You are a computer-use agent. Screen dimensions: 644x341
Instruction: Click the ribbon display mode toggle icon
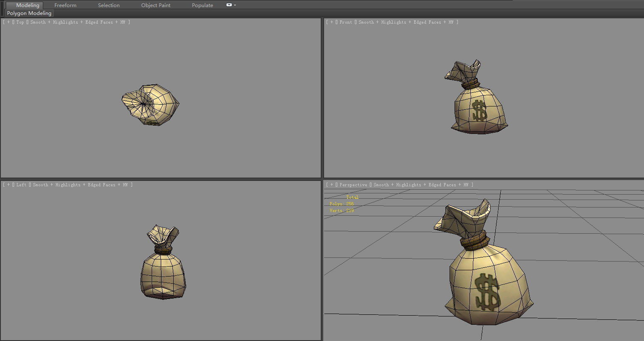[229, 5]
